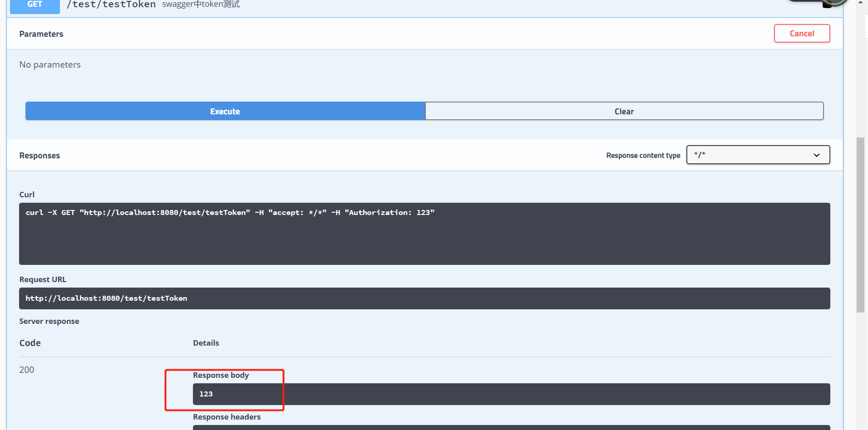Click the Clear button
This screenshot has width=868, height=430.
pyautogui.click(x=624, y=111)
